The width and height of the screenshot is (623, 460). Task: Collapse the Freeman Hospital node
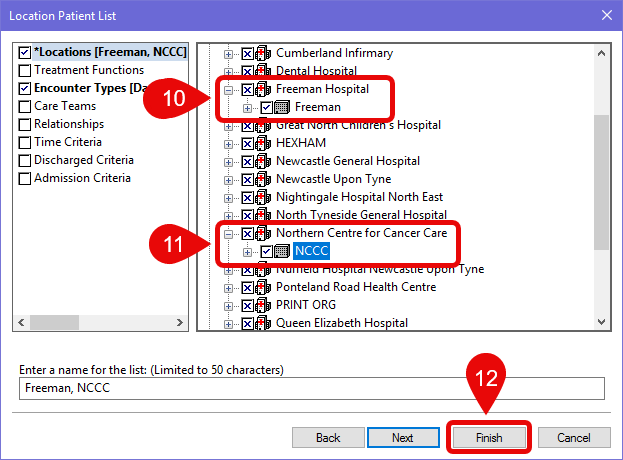point(228,90)
